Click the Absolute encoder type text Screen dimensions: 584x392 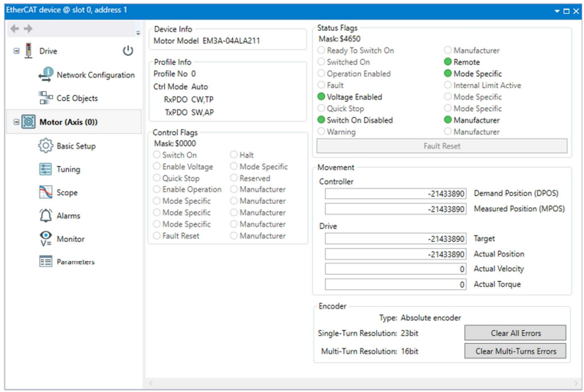click(x=431, y=318)
